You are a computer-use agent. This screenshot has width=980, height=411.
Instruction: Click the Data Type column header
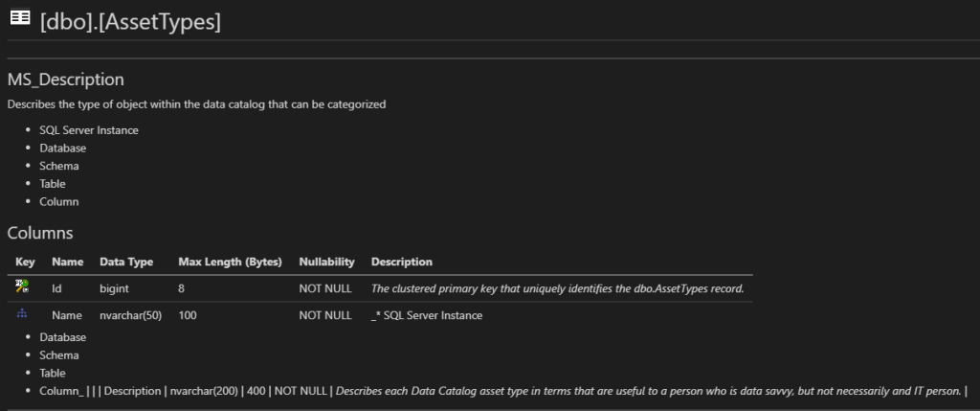pyautogui.click(x=126, y=262)
